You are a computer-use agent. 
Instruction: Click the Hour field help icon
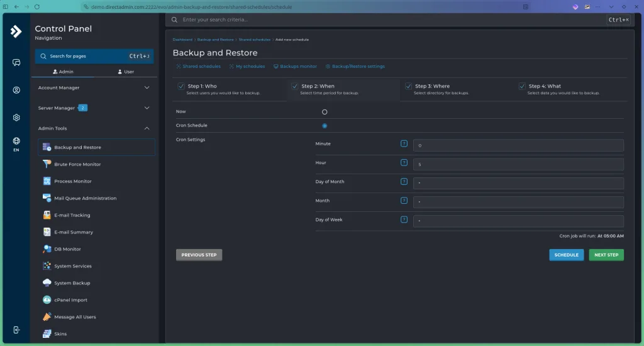click(x=404, y=163)
